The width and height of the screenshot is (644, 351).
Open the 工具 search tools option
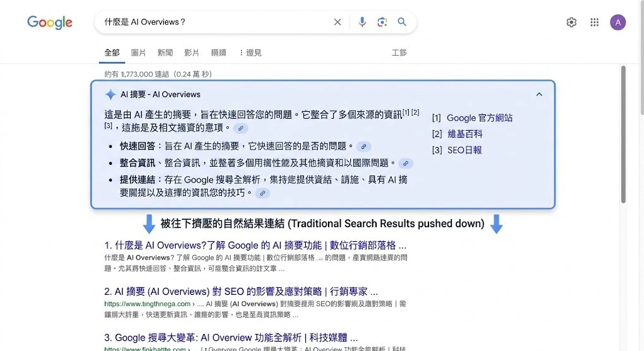399,52
